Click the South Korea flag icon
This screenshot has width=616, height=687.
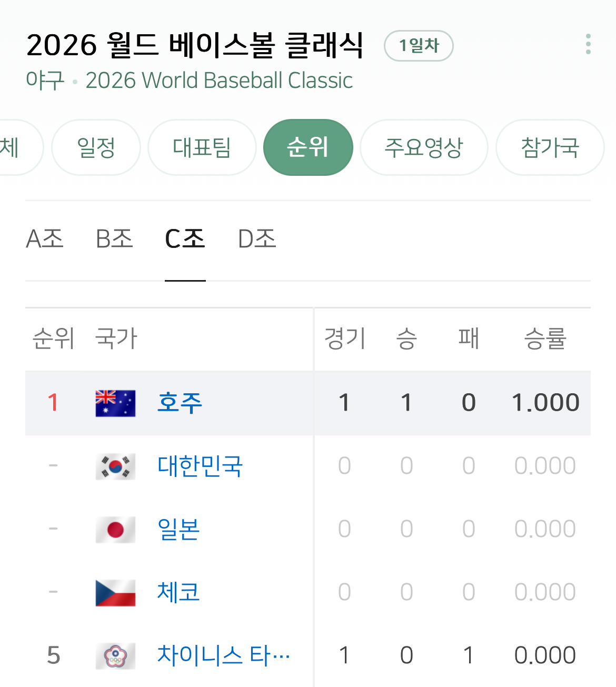[x=115, y=466]
